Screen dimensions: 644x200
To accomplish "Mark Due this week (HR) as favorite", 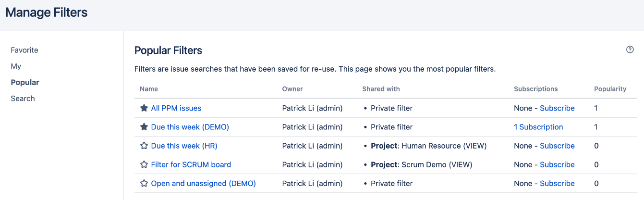I will 144,146.
